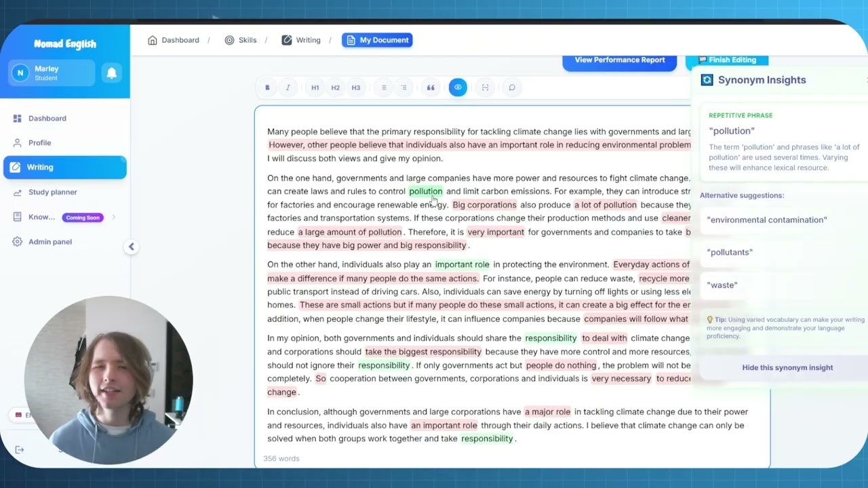Viewport: 868px width, 488px height.
Task: Click the logout icon at sidebar bottom
Action: (19, 450)
